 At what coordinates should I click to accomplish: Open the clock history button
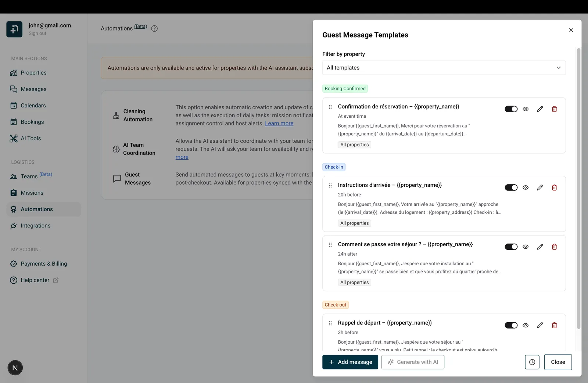(x=532, y=362)
